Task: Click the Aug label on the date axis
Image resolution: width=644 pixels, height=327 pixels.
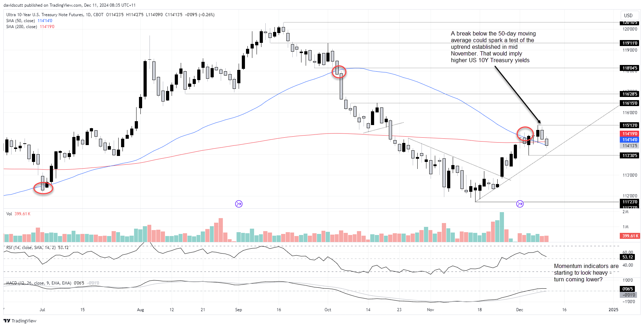Action: (x=140, y=310)
